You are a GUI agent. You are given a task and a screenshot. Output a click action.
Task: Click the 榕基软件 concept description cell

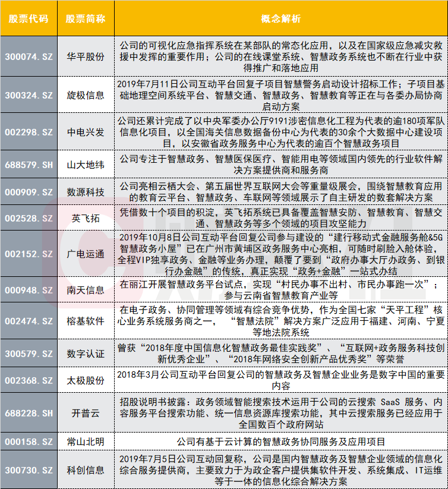[281, 321]
